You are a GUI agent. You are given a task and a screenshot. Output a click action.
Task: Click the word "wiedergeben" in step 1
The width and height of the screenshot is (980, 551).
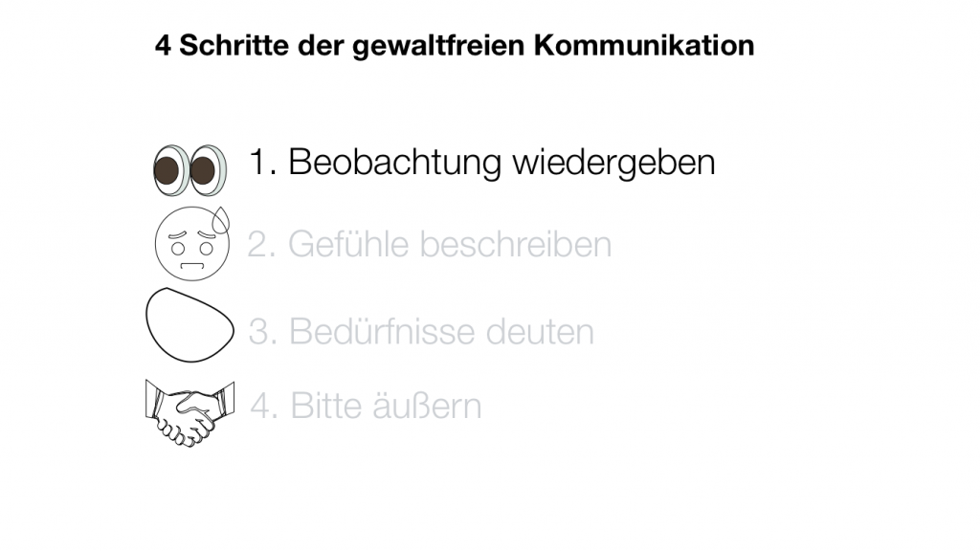tap(613, 162)
